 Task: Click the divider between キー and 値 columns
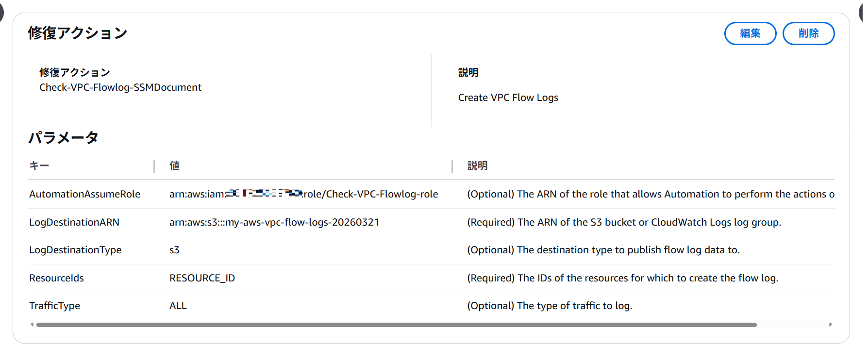[x=154, y=166]
